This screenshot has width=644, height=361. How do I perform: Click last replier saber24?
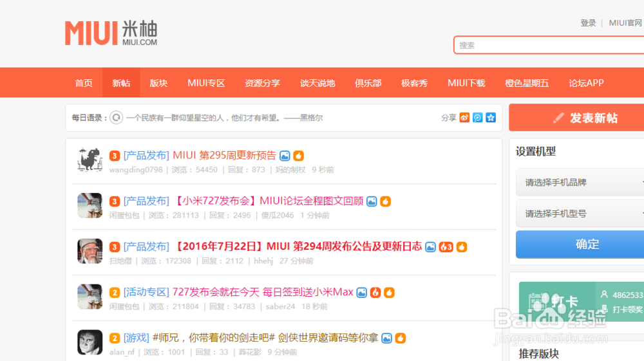click(280, 306)
